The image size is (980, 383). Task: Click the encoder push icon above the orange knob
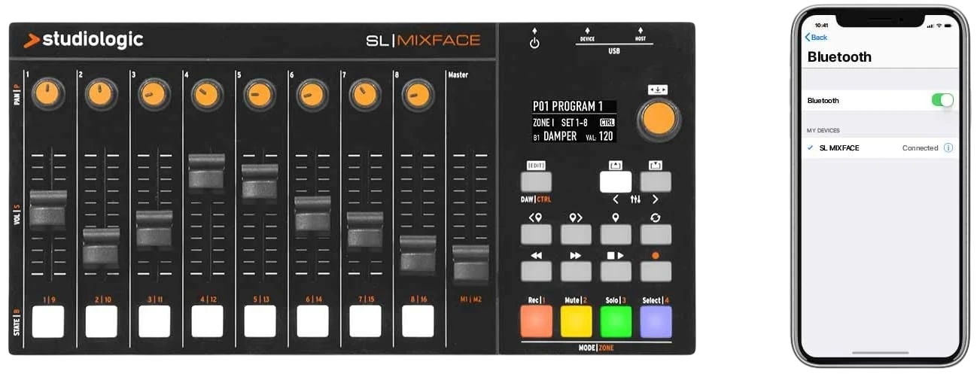click(x=659, y=90)
